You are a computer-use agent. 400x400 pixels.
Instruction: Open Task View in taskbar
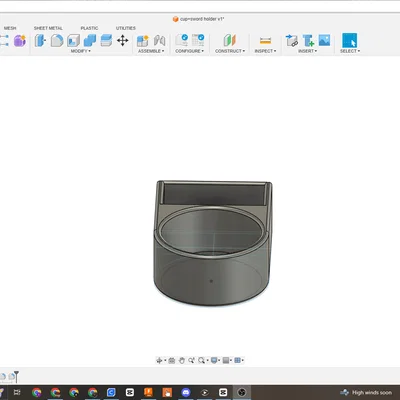(x=17, y=392)
